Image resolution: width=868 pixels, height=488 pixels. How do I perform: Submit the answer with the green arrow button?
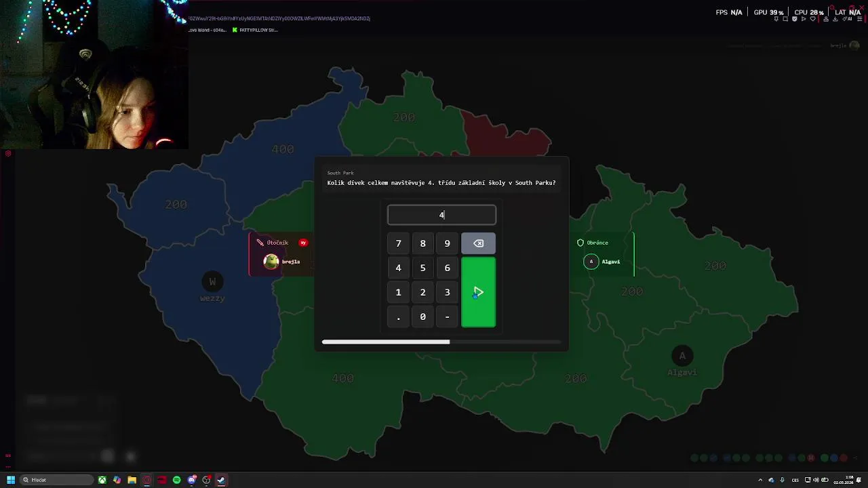(478, 292)
